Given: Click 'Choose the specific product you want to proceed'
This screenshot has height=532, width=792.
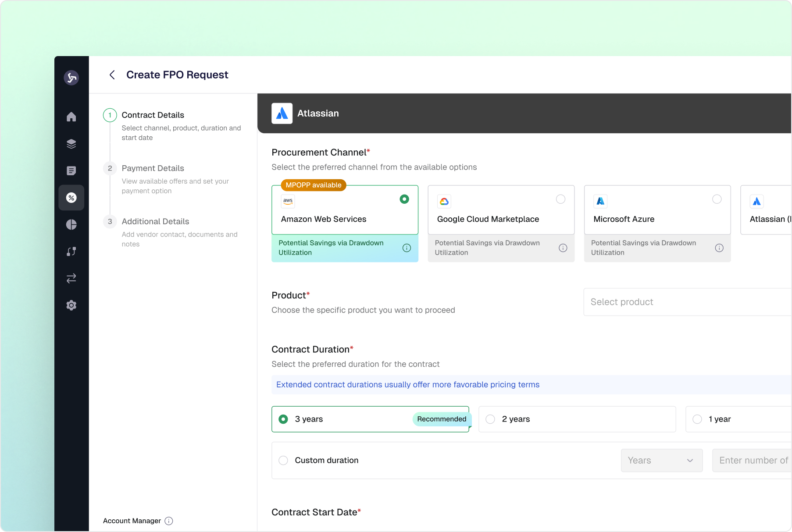Looking at the screenshot, I should click(363, 310).
